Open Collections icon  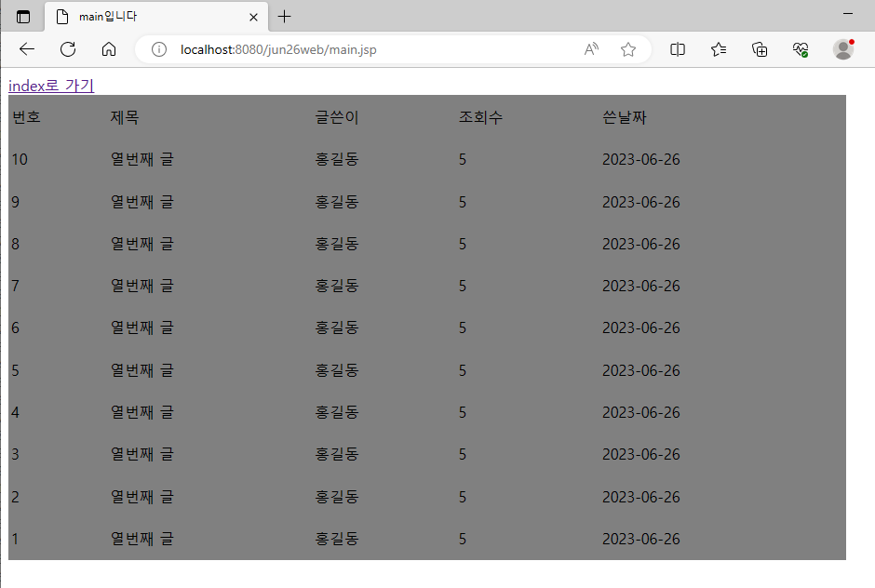coord(760,49)
